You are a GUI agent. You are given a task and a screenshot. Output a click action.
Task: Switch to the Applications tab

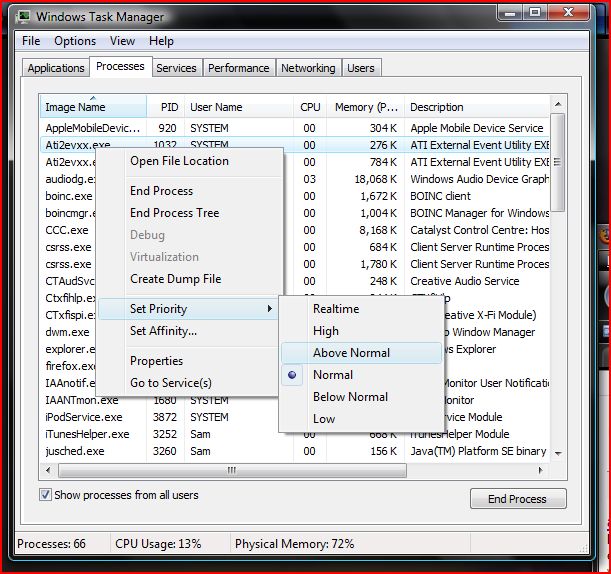[56, 68]
